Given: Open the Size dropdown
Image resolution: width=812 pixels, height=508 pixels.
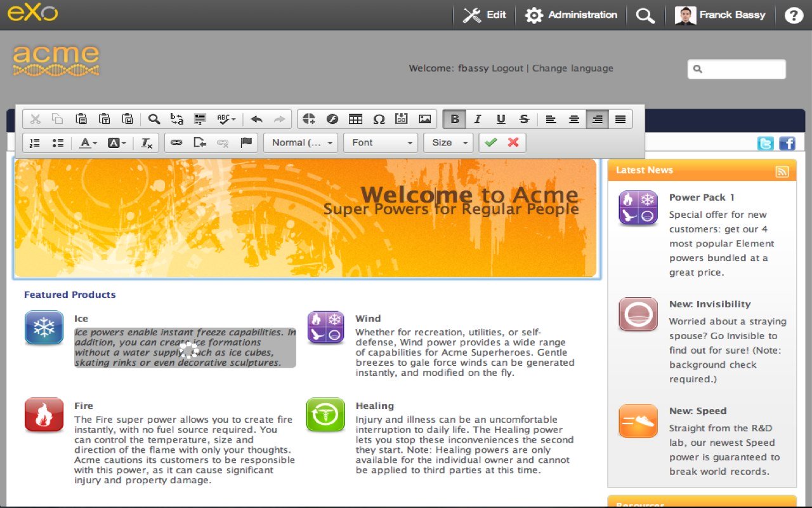Looking at the screenshot, I should (x=449, y=143).
